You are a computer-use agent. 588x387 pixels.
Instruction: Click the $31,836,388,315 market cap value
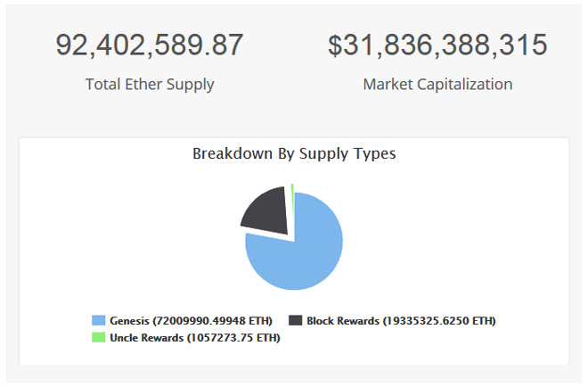437,45
